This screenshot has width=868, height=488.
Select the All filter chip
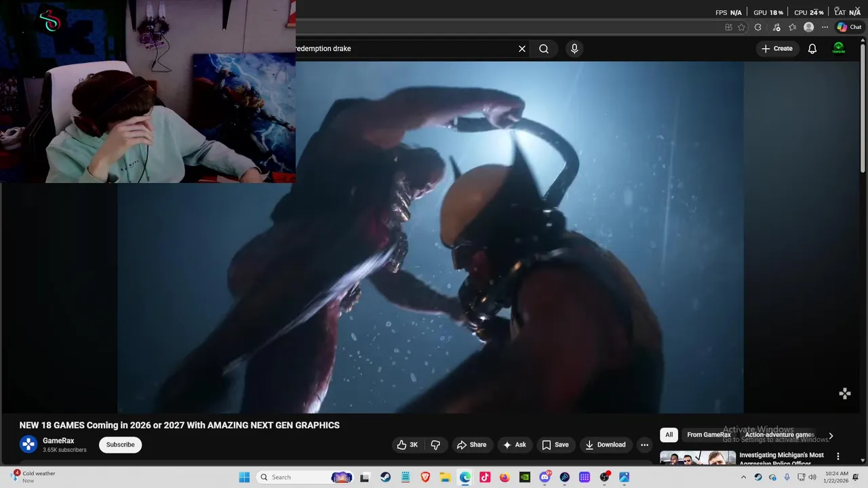pyautogui.click(x=669, y=435)
